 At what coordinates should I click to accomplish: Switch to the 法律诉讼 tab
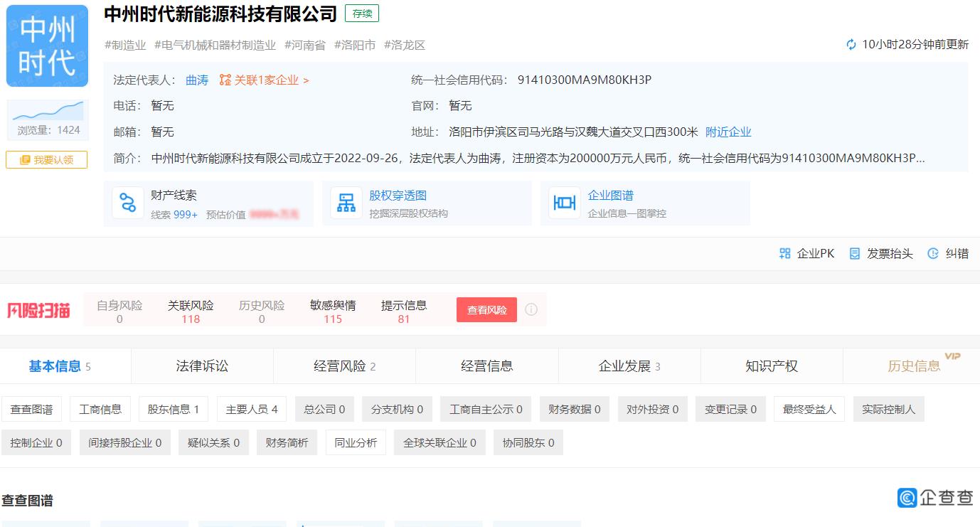click(201, 365)
